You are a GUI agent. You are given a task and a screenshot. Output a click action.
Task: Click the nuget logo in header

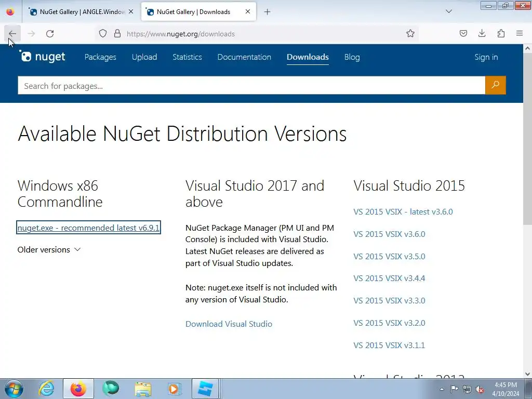pos(43,57)
